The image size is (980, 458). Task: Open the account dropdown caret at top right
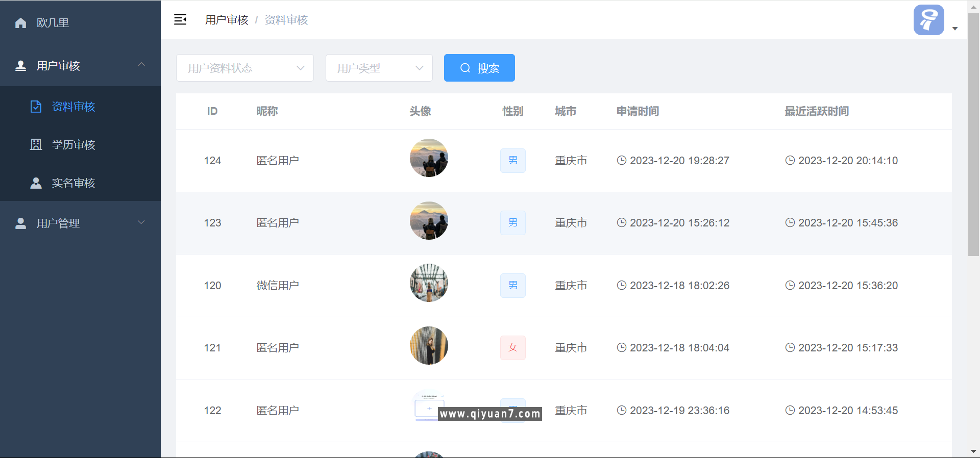coord(955,29)
